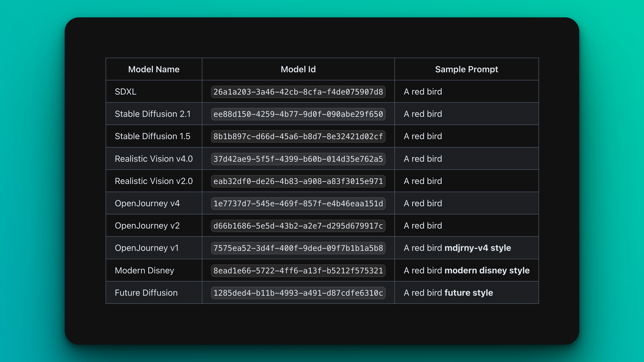The height and width of the screenshot is (362, 644).
Task: Click the Modern Disney model ID code
Action: pyautogui.click(x=298, y=271)
